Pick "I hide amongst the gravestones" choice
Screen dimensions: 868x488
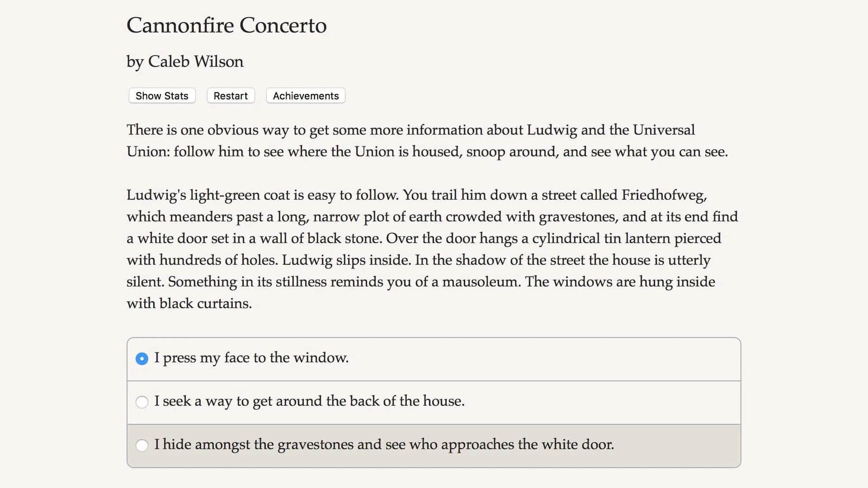click(384, 445)
